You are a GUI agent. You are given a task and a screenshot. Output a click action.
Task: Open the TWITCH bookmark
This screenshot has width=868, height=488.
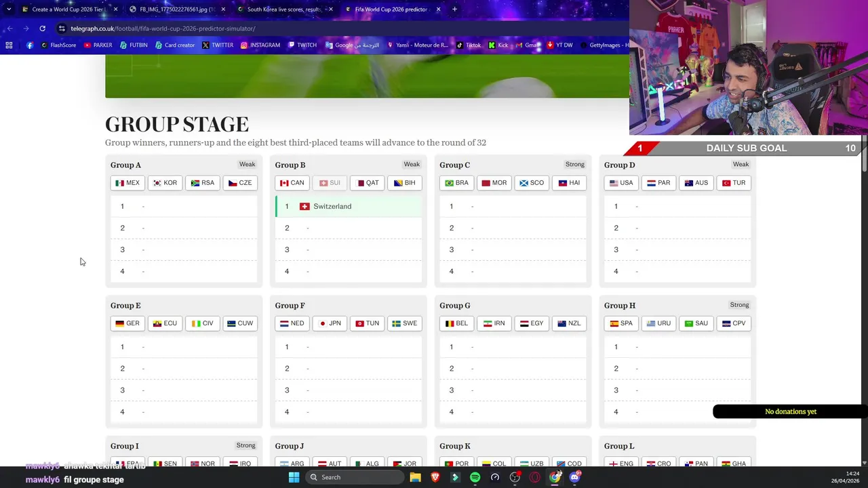click(x=302, y=45)
